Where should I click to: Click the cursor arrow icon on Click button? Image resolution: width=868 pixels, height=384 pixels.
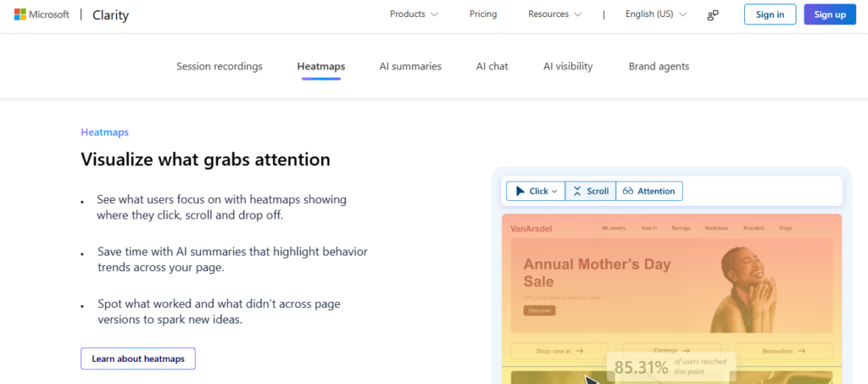click(x=520, y=191)
